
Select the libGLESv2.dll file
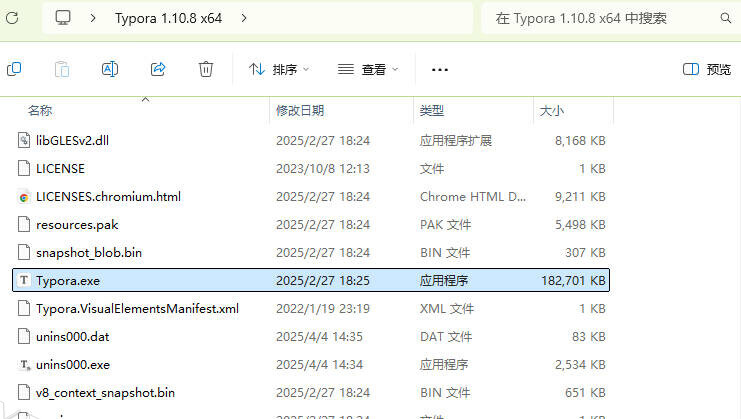coord(72,140)
